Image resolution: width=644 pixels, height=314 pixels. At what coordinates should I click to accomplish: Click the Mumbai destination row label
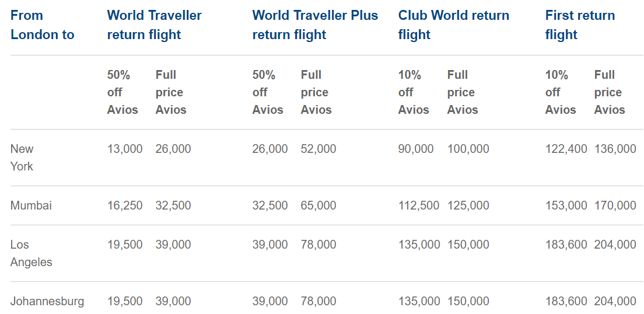click(31, 205)
